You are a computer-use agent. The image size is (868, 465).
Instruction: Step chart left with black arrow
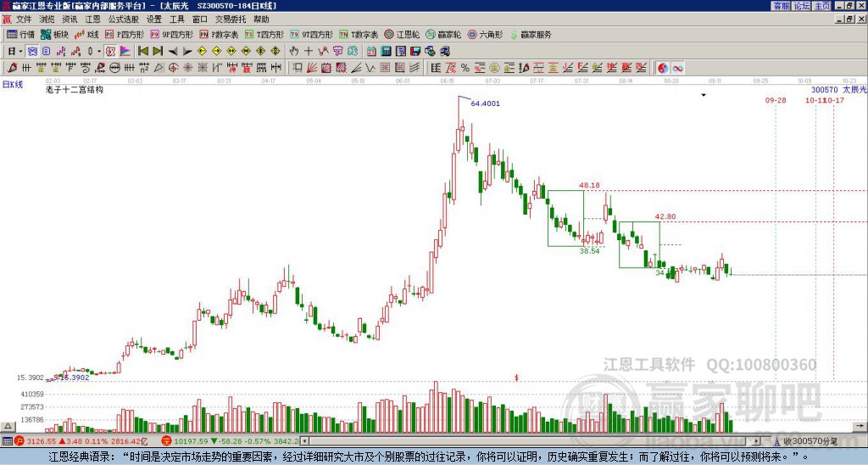173,52
